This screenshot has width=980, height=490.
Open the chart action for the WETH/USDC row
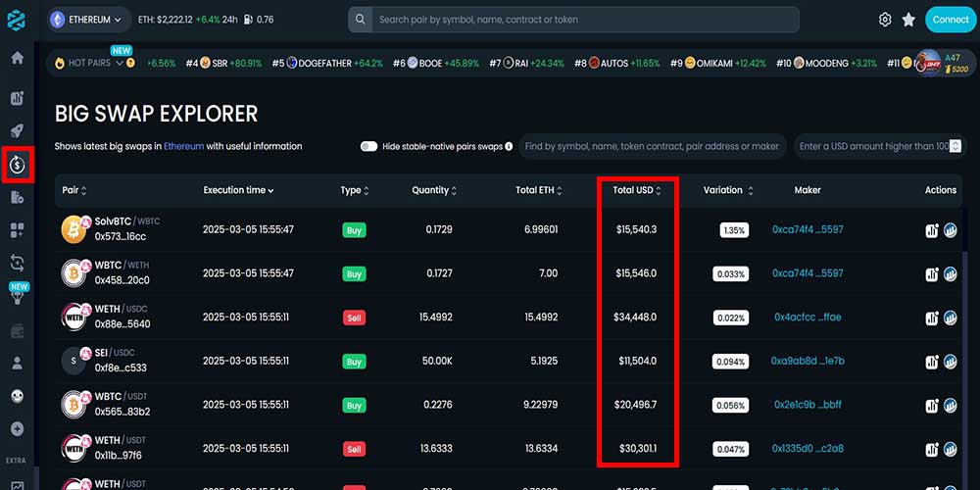click(932, 318)
